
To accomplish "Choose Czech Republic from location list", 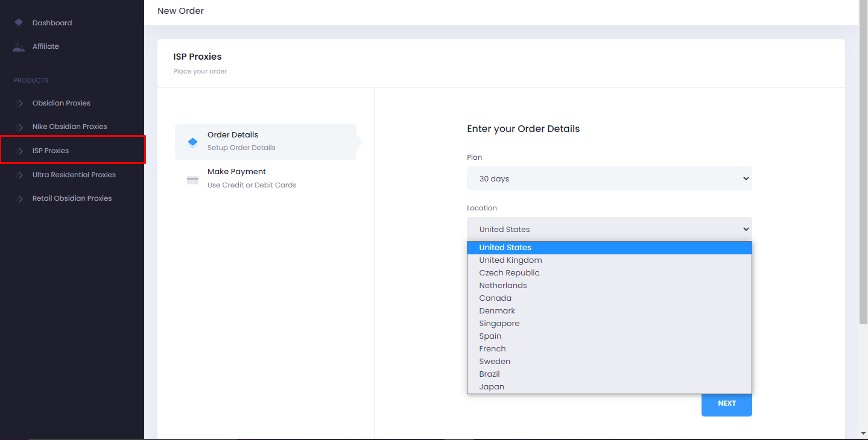I will pos(609,273).
